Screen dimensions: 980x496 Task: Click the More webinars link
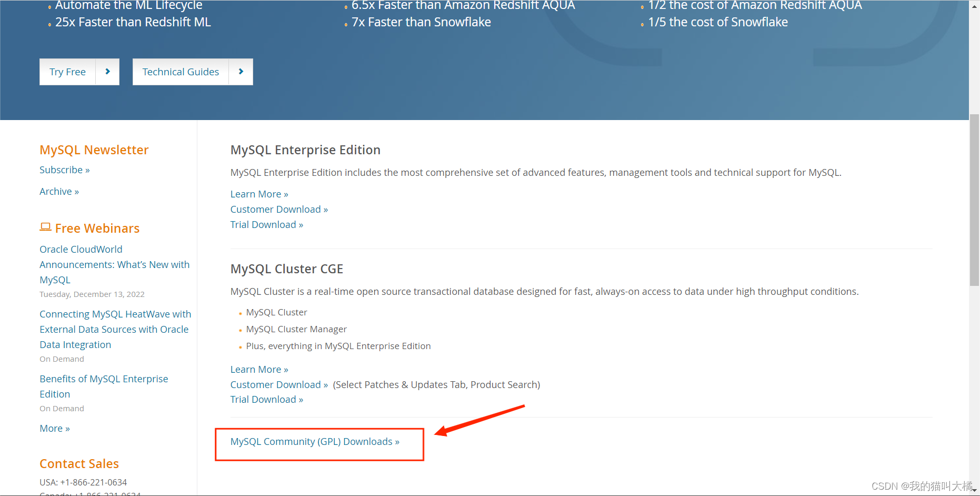(55, 428)
